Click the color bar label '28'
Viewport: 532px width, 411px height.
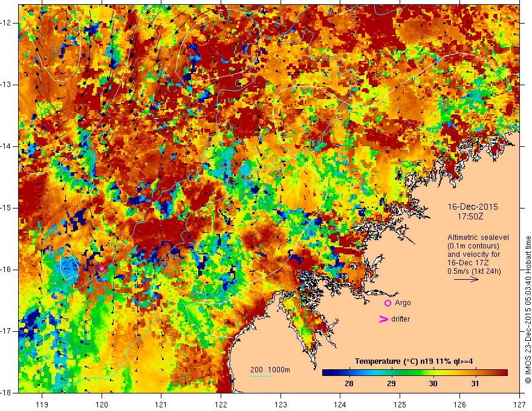(x=349, y=384)
